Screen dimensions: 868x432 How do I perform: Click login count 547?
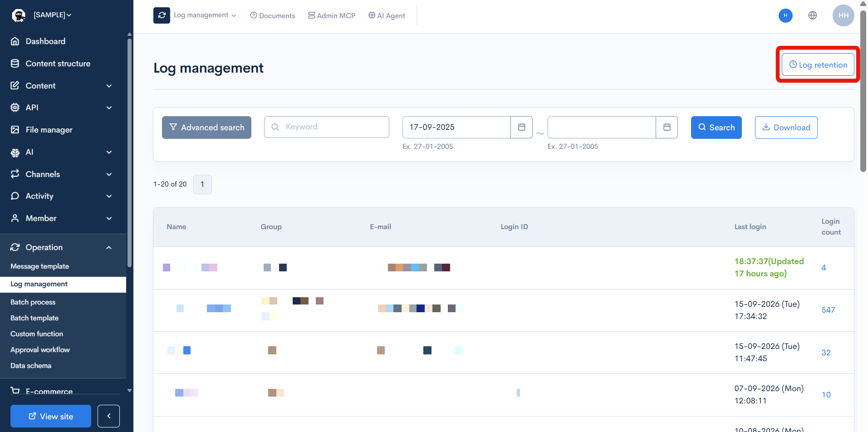828,310
